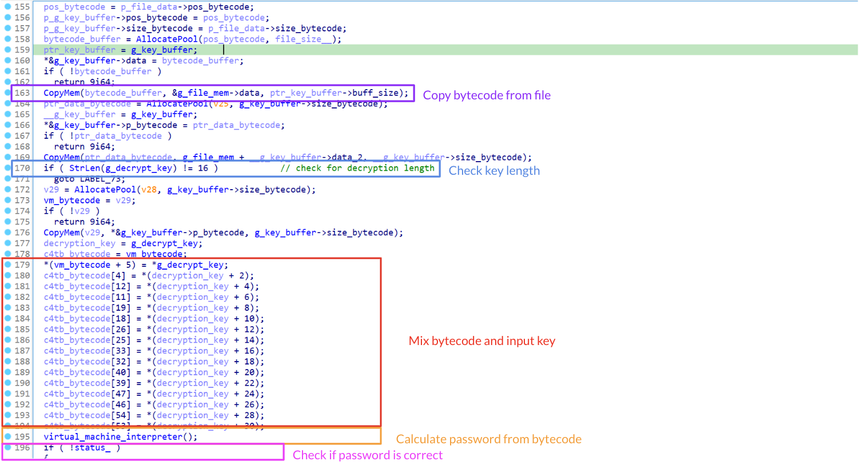Click bytecode_buffer on line 161

pyautogui.click(x=113, y=71)
